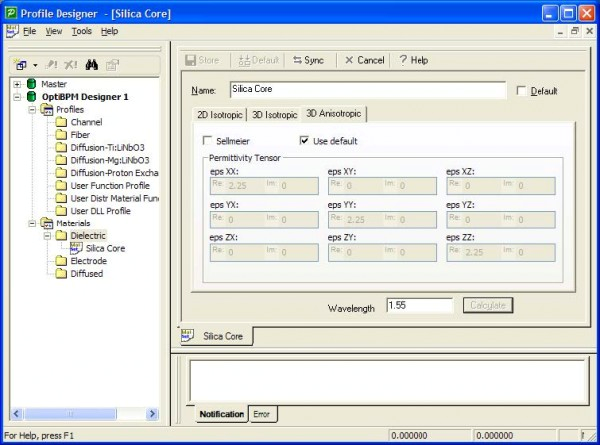Click the Sync toolbar button
The image size is (600, 445).
click(308, 60)
